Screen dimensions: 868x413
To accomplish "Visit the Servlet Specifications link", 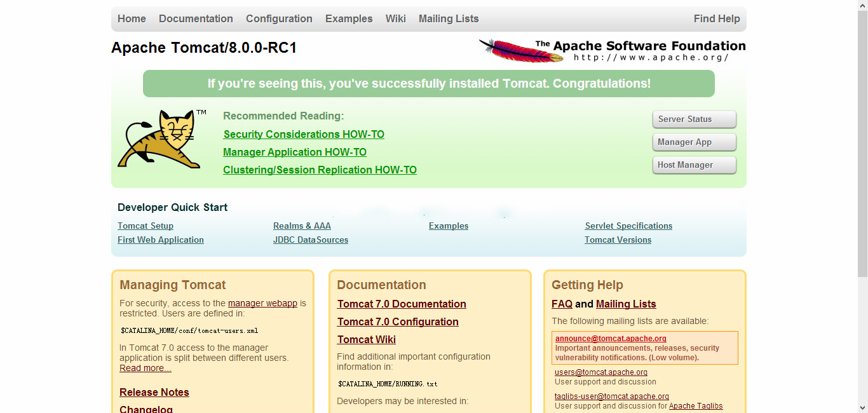I will click(x=628, y=226).
